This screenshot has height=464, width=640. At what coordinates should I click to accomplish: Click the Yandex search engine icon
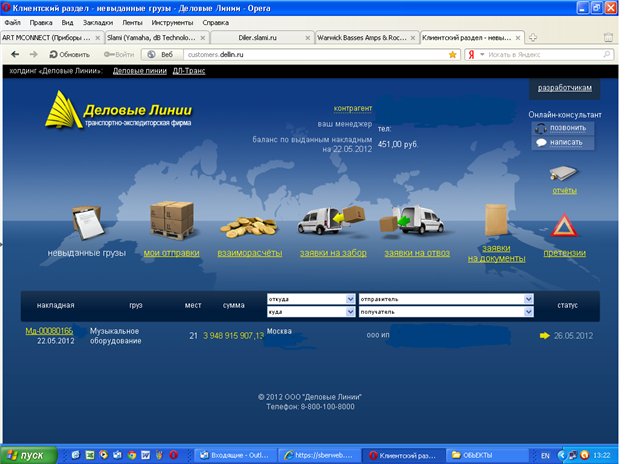471,55
